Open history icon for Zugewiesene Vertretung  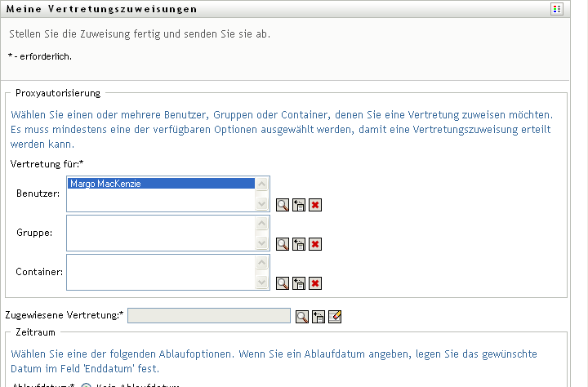coord(318,317)
